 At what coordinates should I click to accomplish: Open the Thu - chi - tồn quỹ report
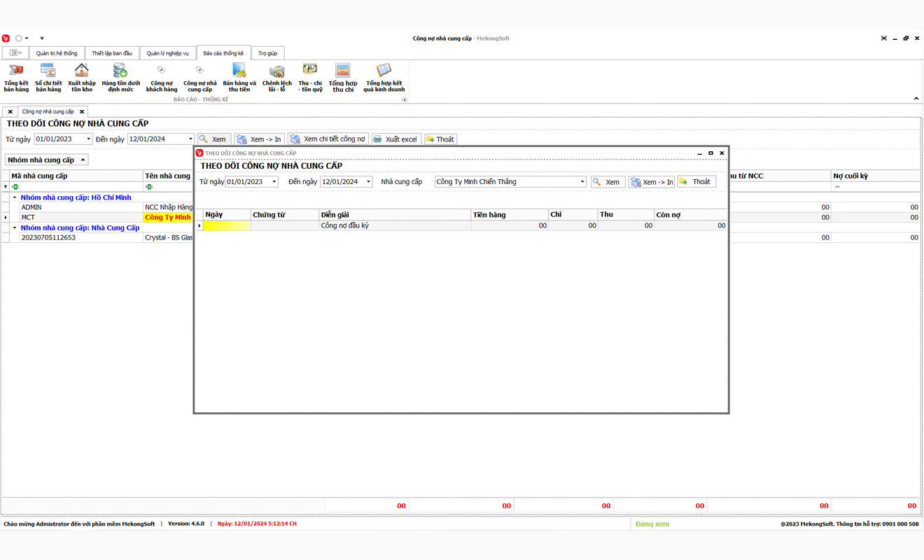coord(310,78)
